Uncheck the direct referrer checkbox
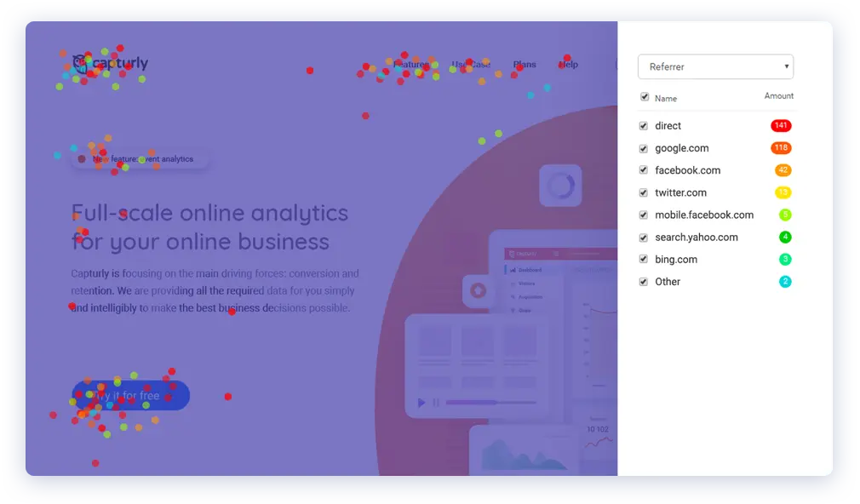Viewport: 860px width, 504px height. pyautogui.click(x=644, y=126)
